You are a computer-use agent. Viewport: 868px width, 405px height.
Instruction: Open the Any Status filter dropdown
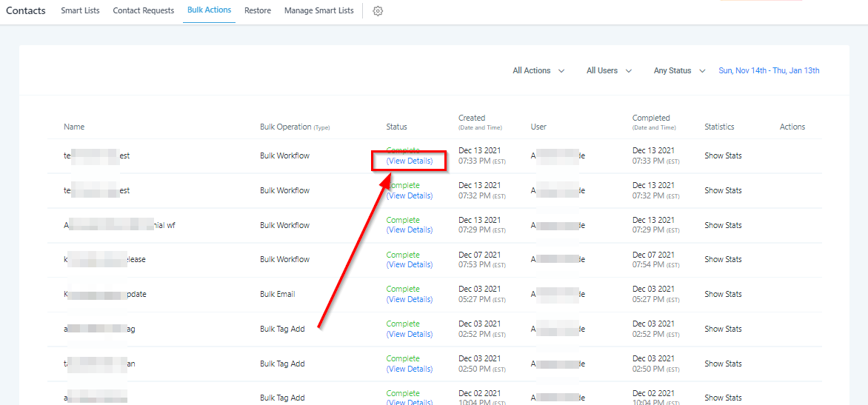click(x=679, y=71)
